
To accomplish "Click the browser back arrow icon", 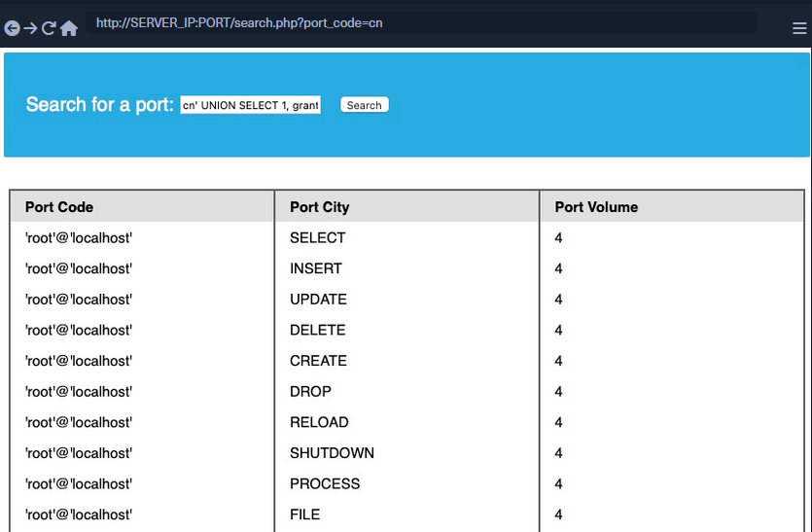I will pos(12,29).
